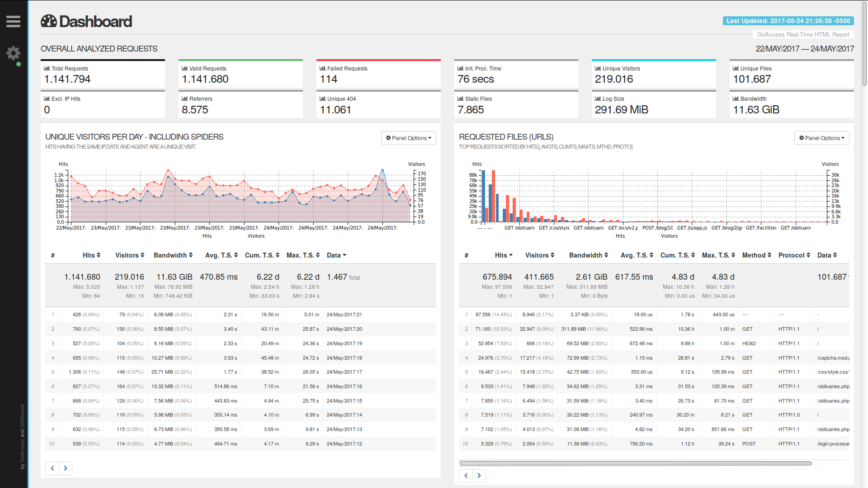Click the Bandwidth stat chart icon
The image size is (868, 488).
click(x=736, y=99)
